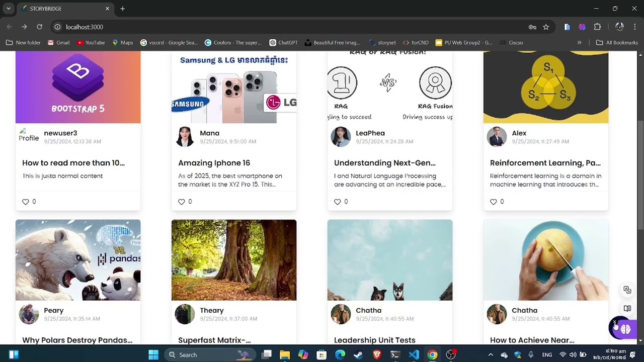
Task: Open Windows Start menu
Action: (153, 354)
